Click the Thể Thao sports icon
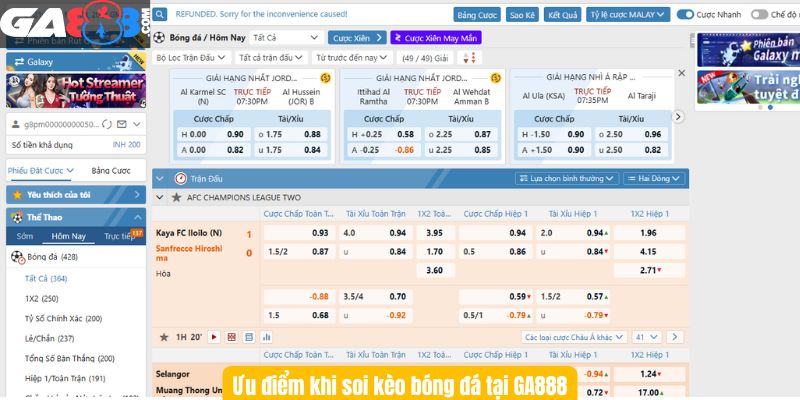Image resolution: width=800 pixels, height=400 pixels. [17, 217]
